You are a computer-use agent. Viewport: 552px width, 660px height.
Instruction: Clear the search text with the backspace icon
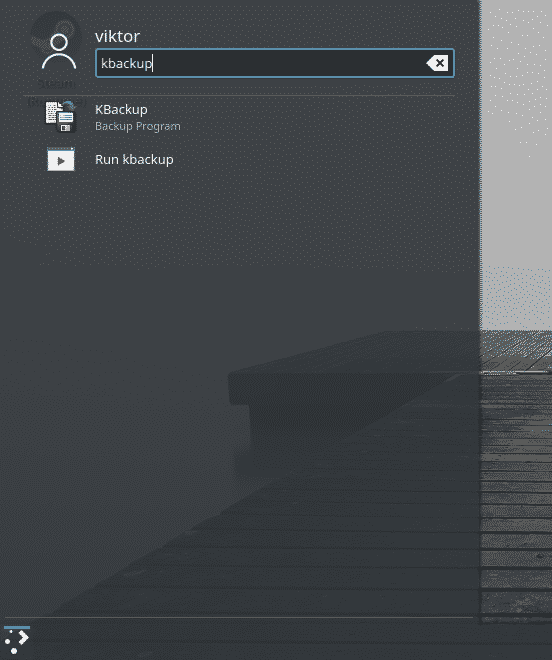437,63
